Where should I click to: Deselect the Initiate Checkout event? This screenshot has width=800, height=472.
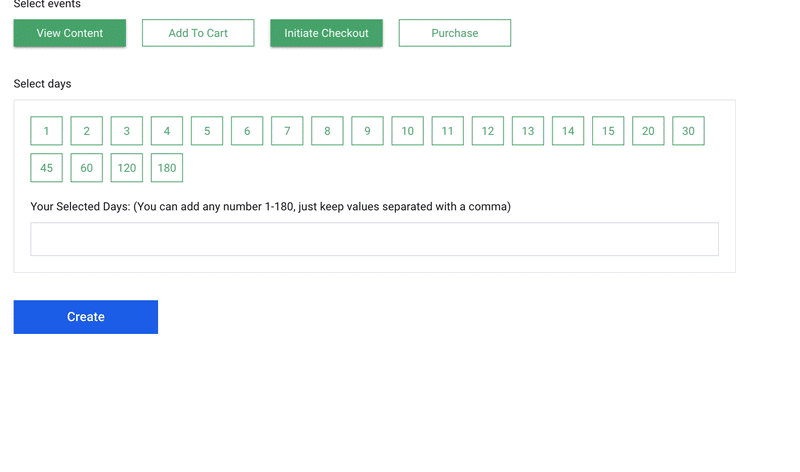(x=326, y=33)
